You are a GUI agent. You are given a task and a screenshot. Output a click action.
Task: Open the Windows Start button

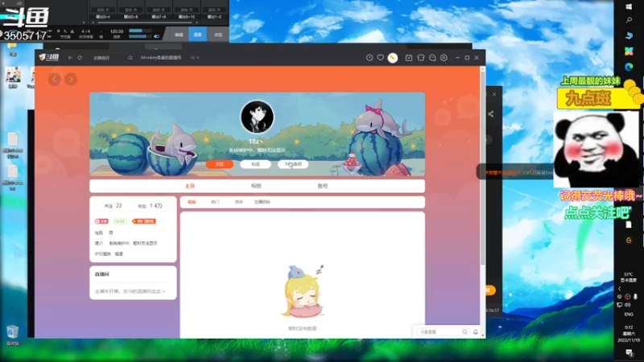pyautogui.click(x=629, y=7)
